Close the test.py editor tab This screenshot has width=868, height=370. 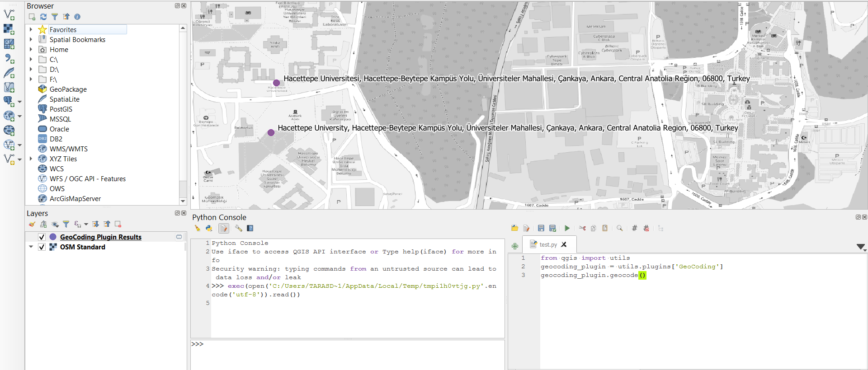(564, 244)
